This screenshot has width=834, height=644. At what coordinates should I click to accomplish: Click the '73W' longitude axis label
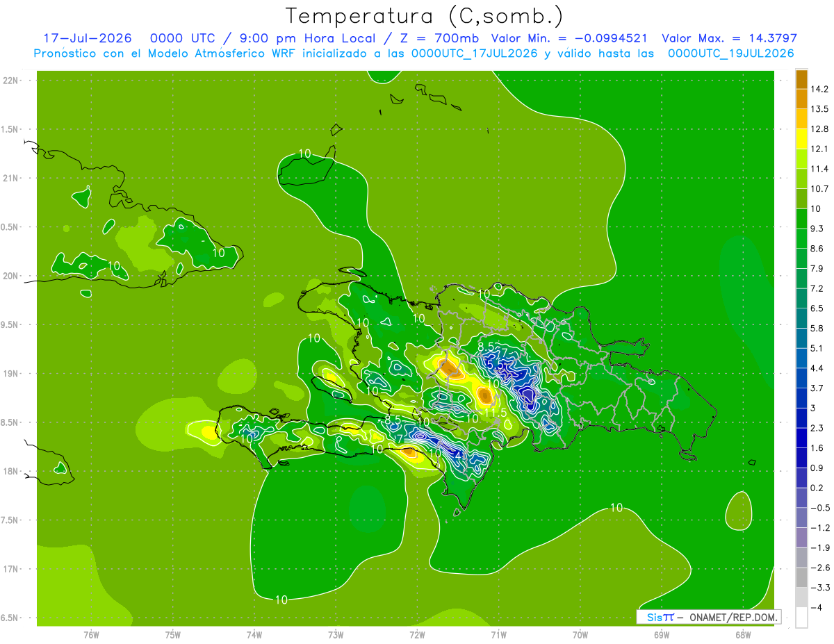(336, 634)
